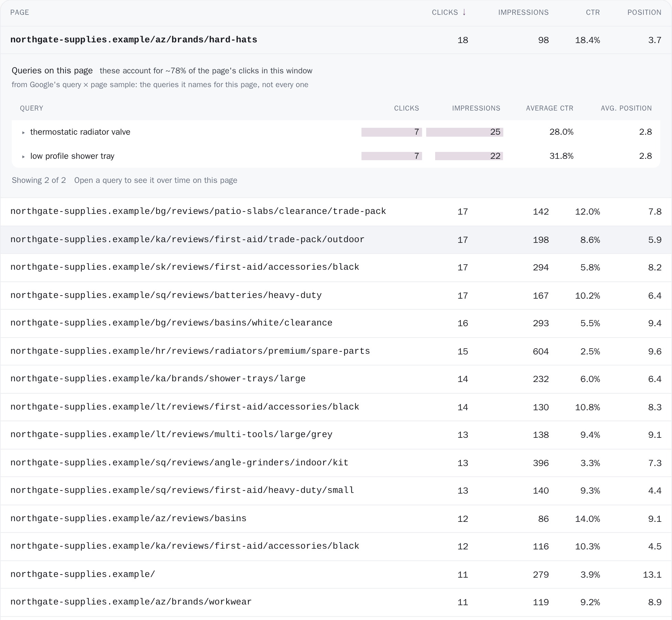This screenshot has width=672, height=620.
Task: Select the bg/reviews/basins/white/clearance page row
Action: [x=336, y=323]
